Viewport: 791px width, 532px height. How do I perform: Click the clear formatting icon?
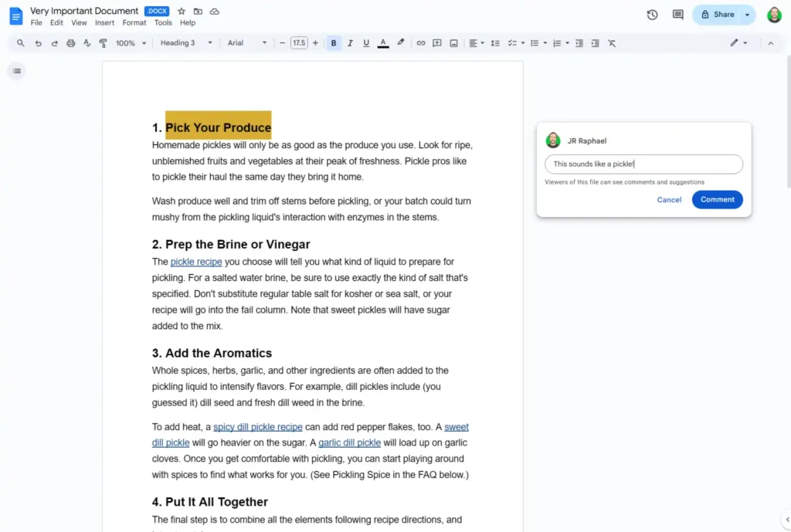(x=612, y=43)
